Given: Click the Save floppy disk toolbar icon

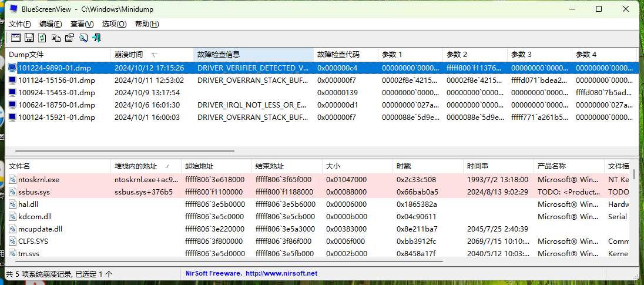Looking at the screenshot, I should pyautogui.click(x=29, y=38).
